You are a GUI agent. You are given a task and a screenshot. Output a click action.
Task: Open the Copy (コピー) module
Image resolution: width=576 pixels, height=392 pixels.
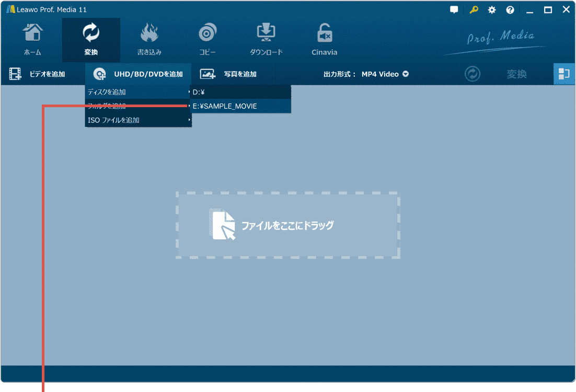click(x=208, y=39)
